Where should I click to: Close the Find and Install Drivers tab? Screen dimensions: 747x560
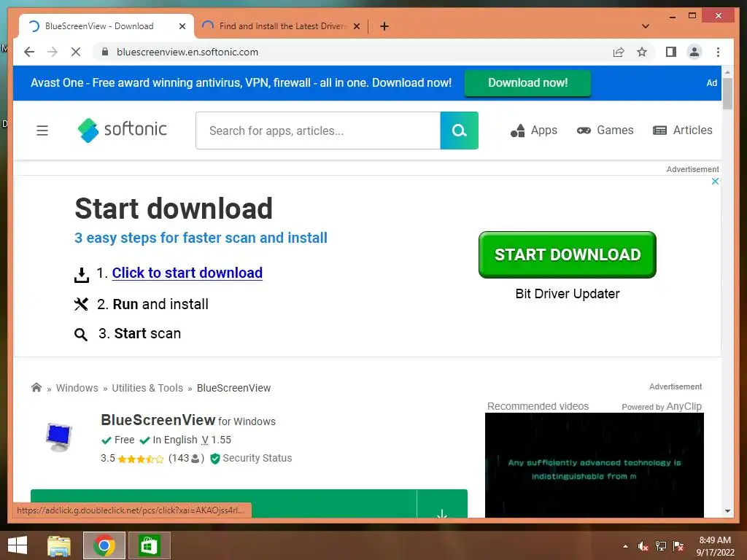tap(356, 26)
